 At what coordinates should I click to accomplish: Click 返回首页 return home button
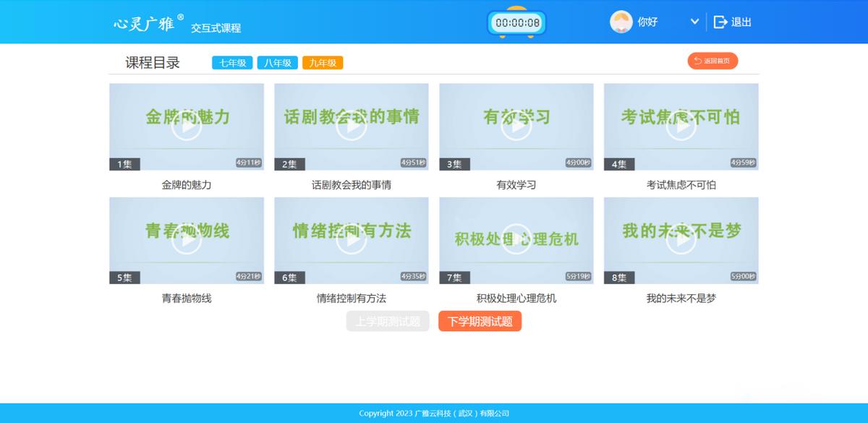712,61
